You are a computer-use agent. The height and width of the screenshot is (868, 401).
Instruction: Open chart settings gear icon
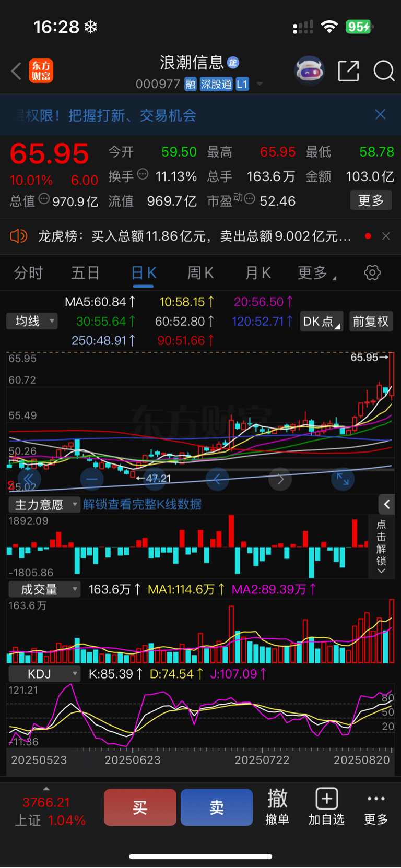pyautogui.click(x=372, y=272)
